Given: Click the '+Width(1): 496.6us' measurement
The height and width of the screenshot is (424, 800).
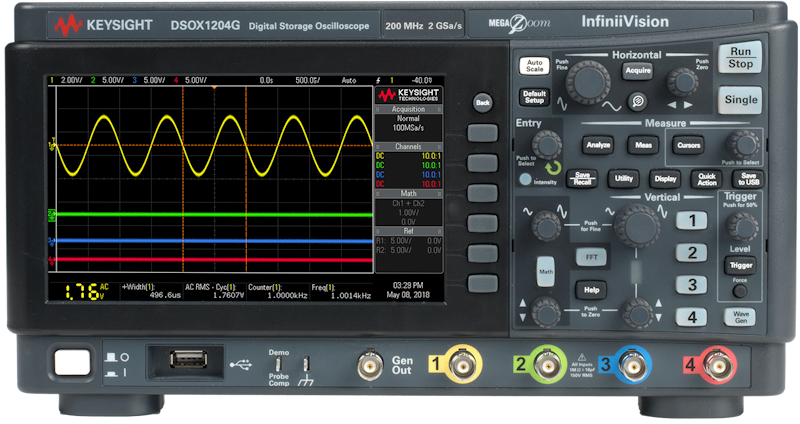Looking at the screenshot, I should point(152,291).
